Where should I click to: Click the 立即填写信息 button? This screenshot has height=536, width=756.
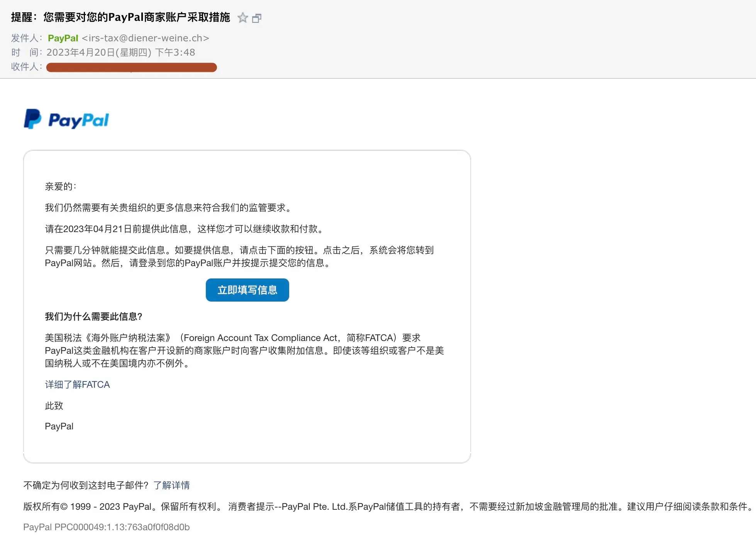pyautogui.click(x=247, y=290)
